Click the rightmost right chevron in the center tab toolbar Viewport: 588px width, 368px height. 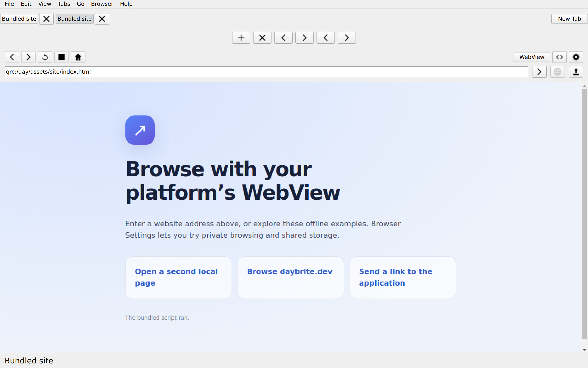click(x=346, y=38)
